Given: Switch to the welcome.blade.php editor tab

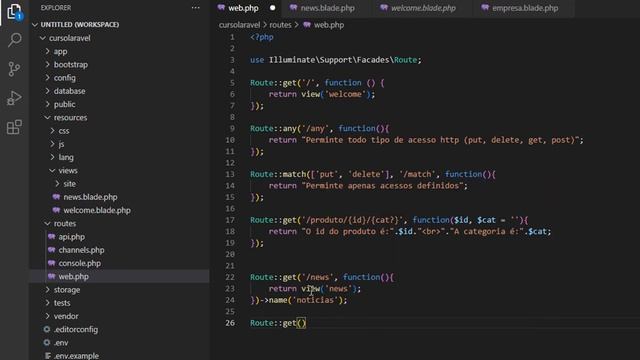Looking at the screenshot, I should tap(423, 8).
